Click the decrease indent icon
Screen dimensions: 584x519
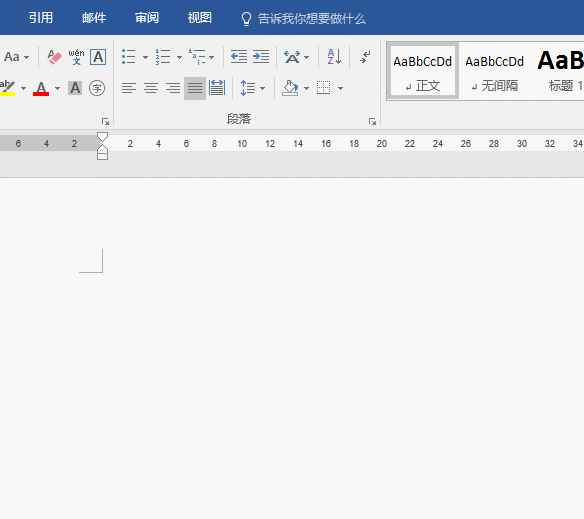coord(239,57)
